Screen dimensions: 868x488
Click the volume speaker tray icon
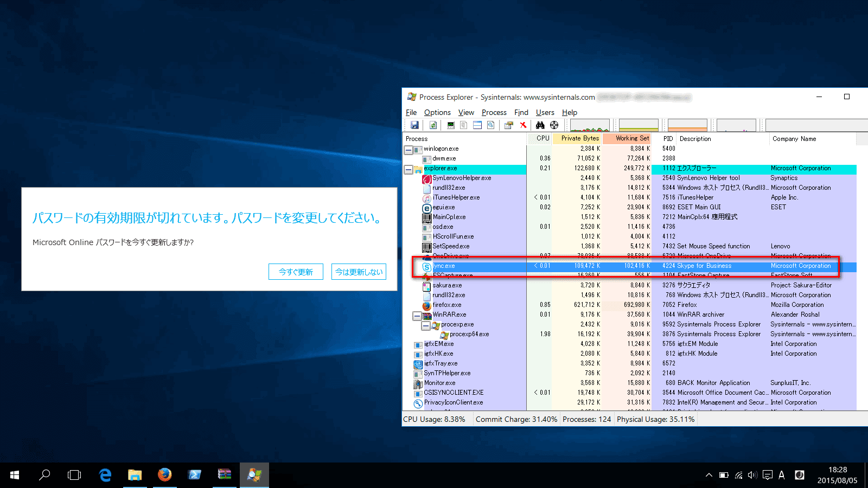click(752, 475)
